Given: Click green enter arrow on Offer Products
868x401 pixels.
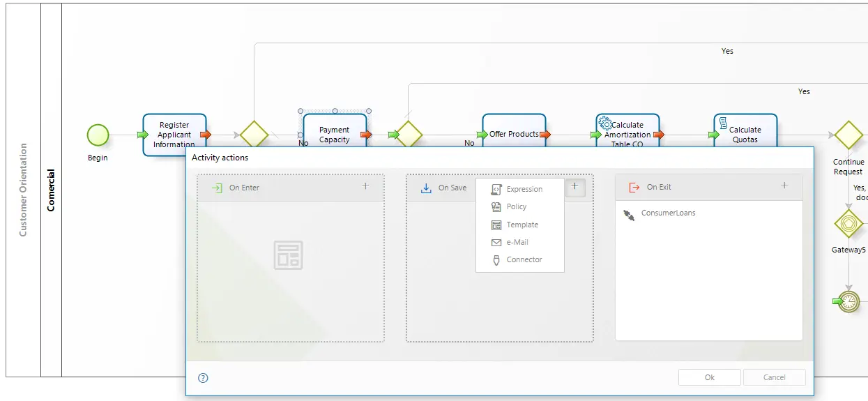Looking at the screenshot, I should pyautogui.click(x=482, y=135).
